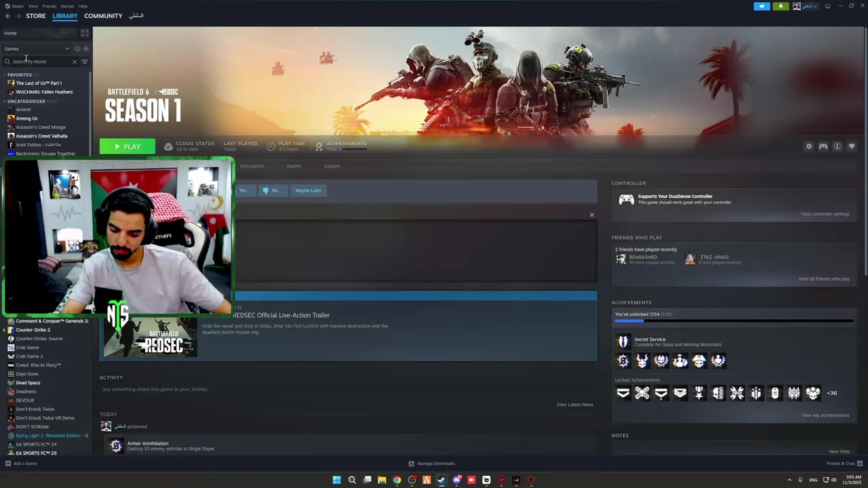The image size is (868, 488).
Task: Open game settings gear icon
Action: 808,146
